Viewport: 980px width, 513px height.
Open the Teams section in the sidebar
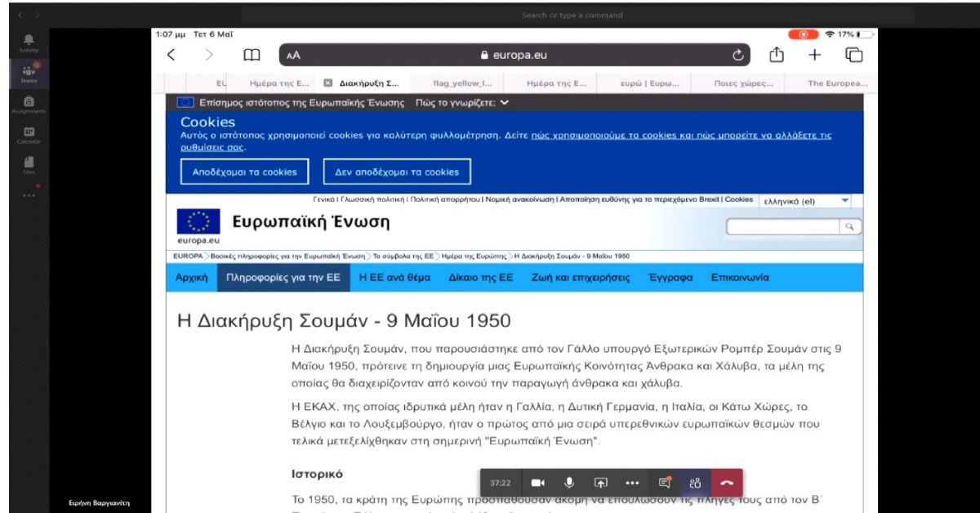tap(29, 74)
